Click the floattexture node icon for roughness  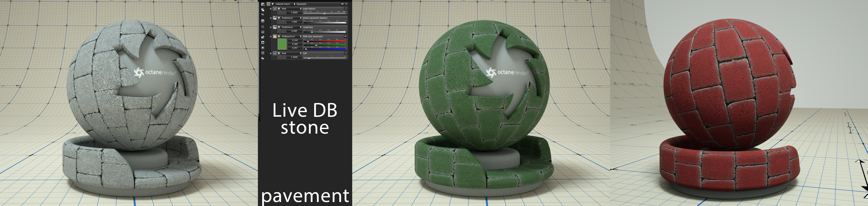(275, 27)
